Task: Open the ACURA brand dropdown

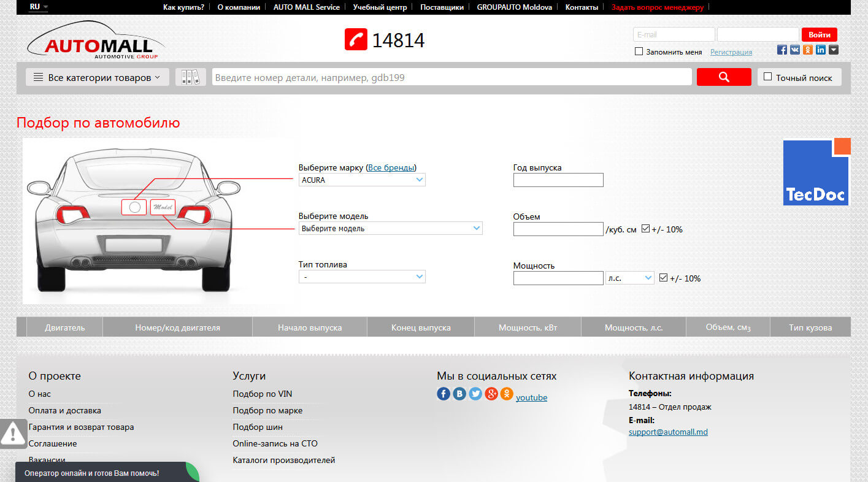Action: [362, 180]
